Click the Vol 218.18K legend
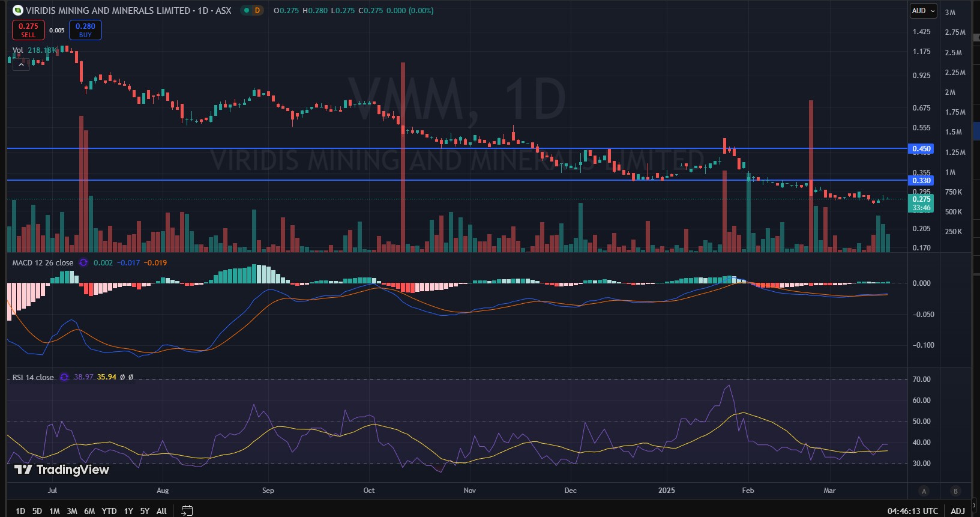The width and height of the screenshot is (980, 517). click(34, 50)
